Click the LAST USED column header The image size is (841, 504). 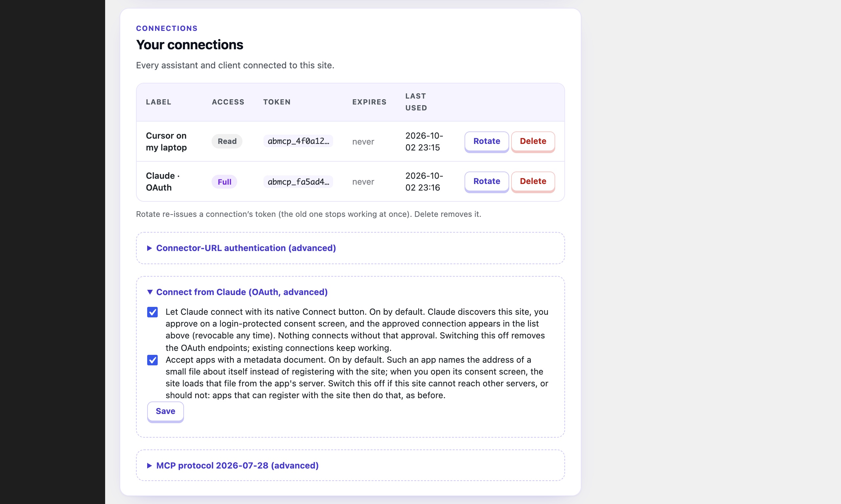coord(416,102)
